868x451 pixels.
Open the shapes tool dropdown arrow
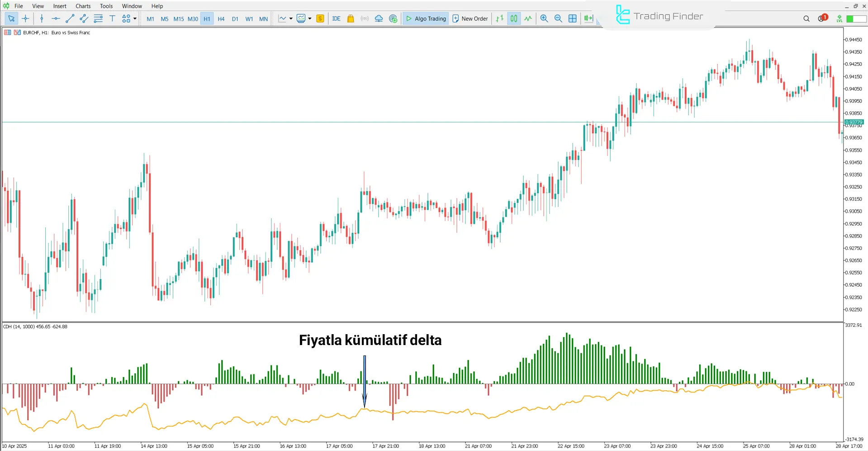(x=134, y=19)
